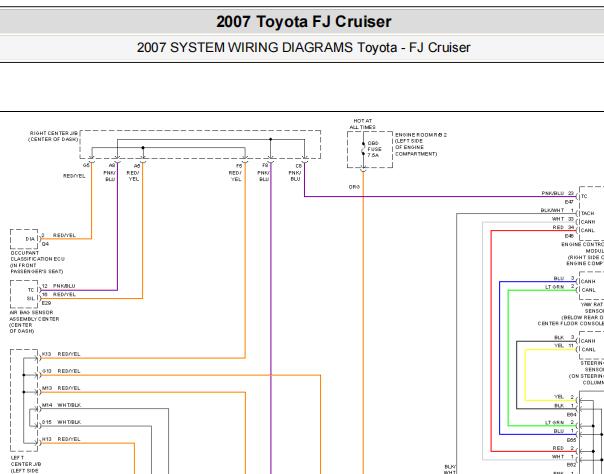Select the 'F5' connector pin label
604x474 pixels.
click(239, 166)
